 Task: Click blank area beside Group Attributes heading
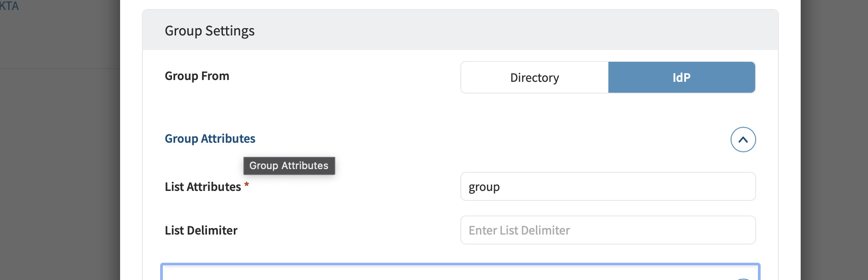(455, 139)
